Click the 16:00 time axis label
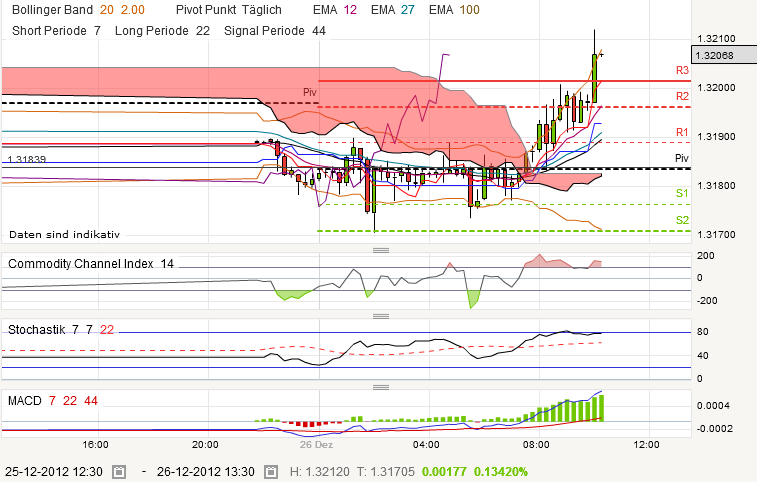 95,444
